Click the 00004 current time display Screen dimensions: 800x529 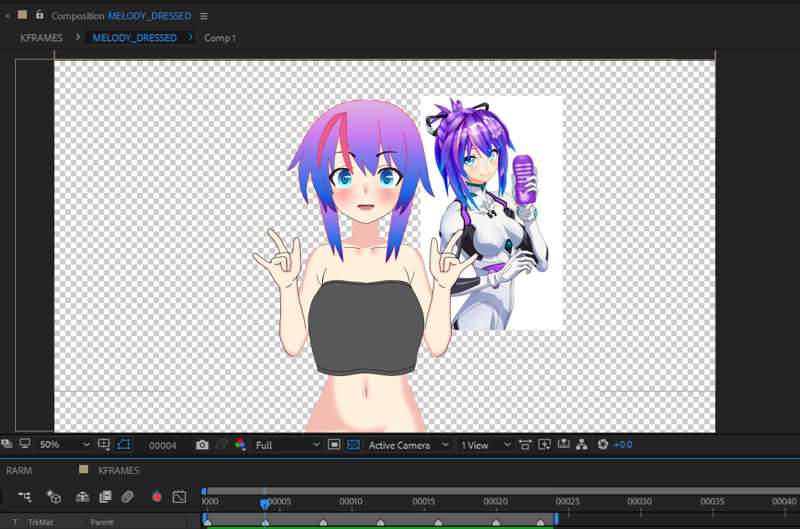tap(163, 445)
